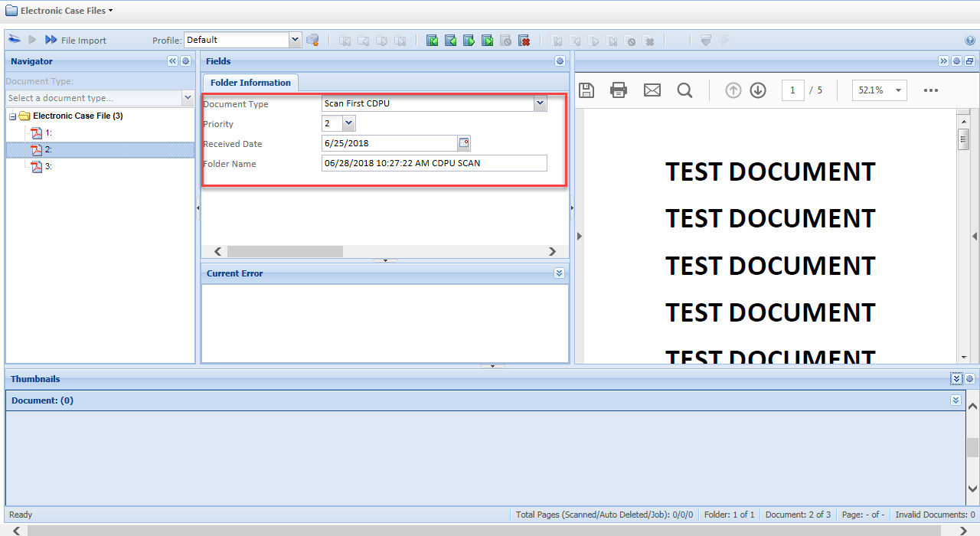Collapse the Electronic Case File tree node
The height and width of the screenshot is (536, 980).
pyautogui.click(x=13, y=116)
